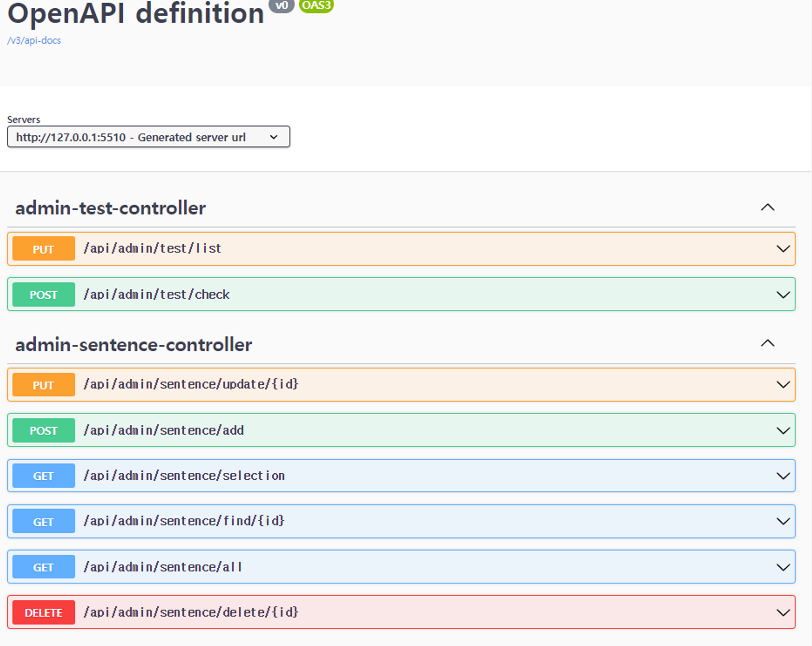
Task: Expand chevron on the sentence/selection row
Action: pos(783,476)
